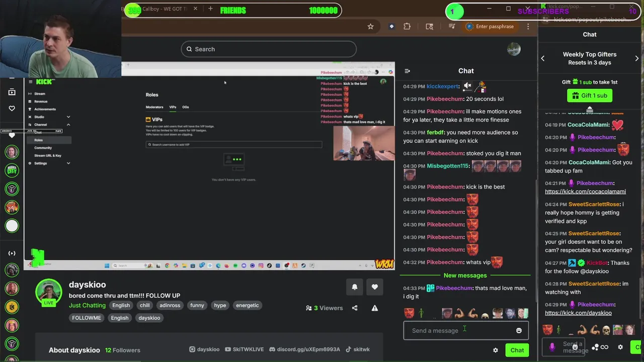Image resolution: width=644 pixels, height=362 pixels.
Task: Click the Enter passphrase profile button
Action: point(490,27)
